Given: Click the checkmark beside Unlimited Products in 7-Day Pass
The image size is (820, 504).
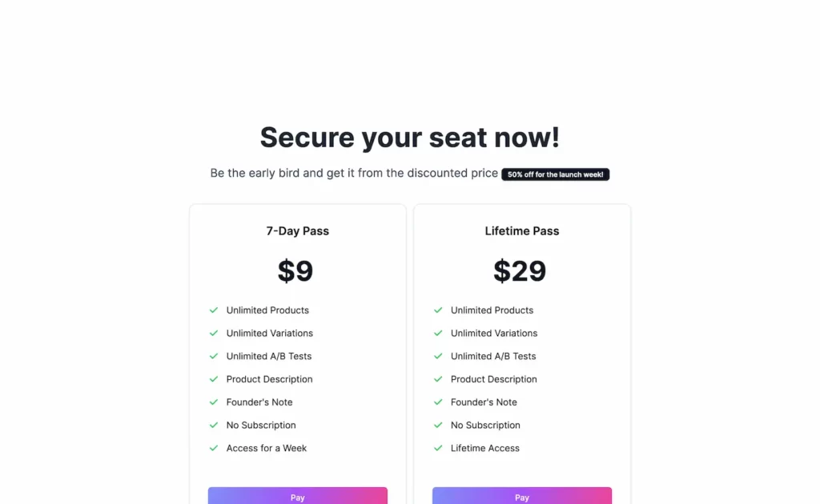Looking at the screenshot, I should 214,310.
